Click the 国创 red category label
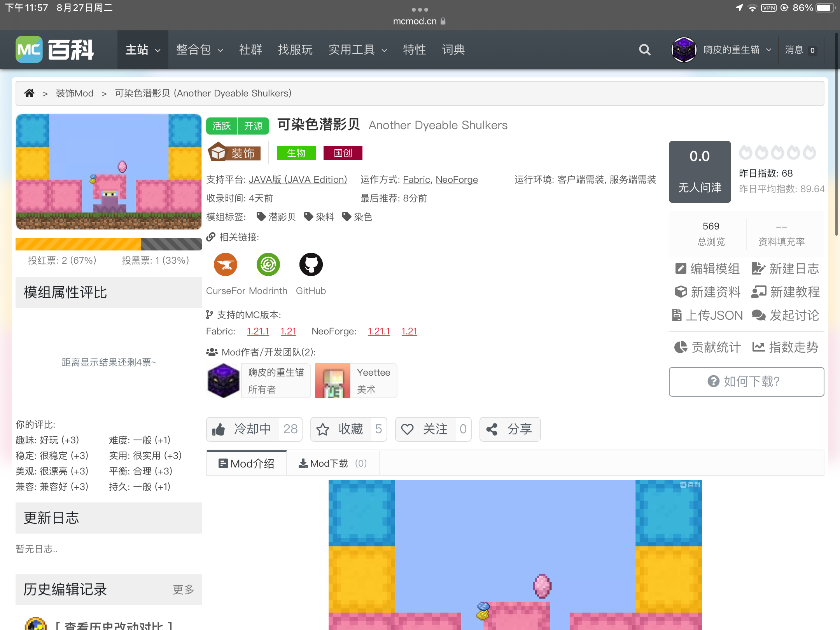This screenshot has height=630, width=840. [343, 153]
